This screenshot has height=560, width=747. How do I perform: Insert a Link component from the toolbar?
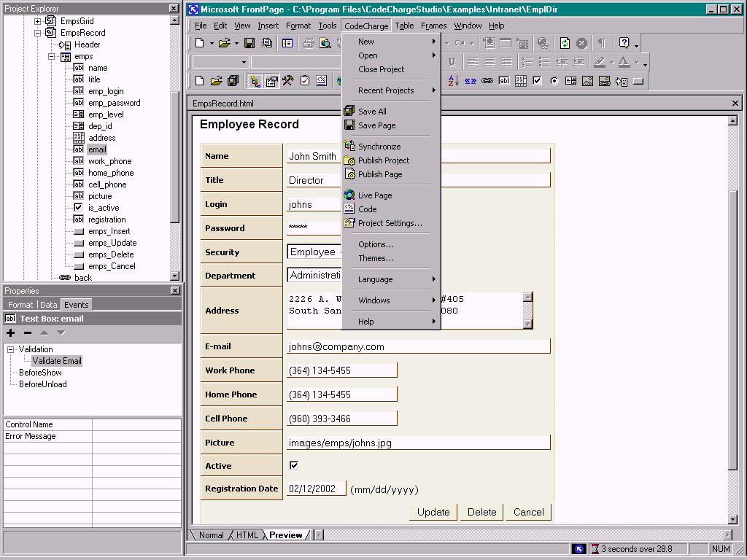pyautogui.click(x=487, y=81)
